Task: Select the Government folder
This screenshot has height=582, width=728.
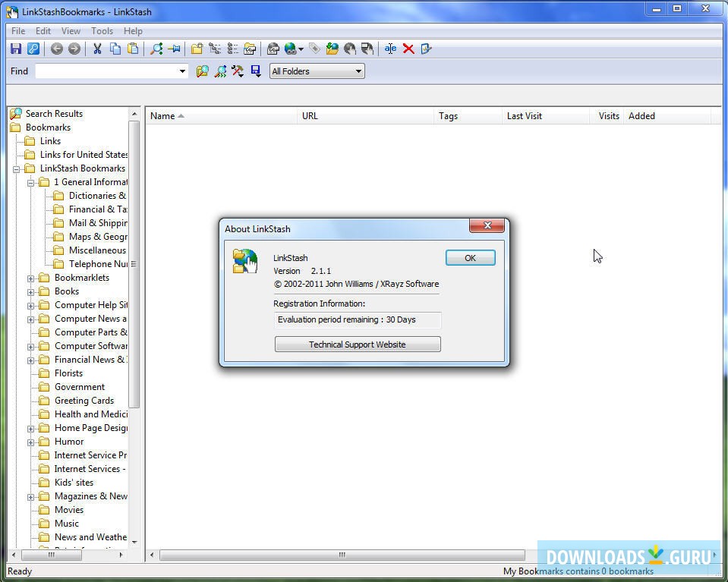Action: point(80,387)
